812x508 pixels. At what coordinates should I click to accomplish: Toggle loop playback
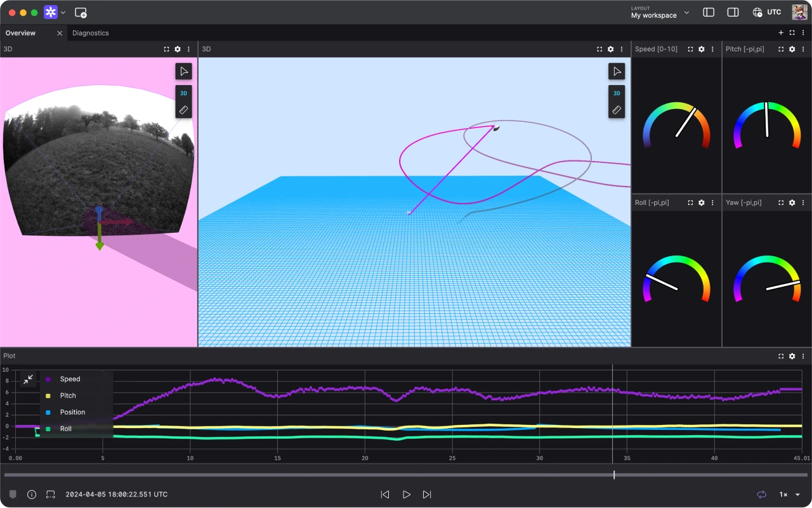coord(762,494)
